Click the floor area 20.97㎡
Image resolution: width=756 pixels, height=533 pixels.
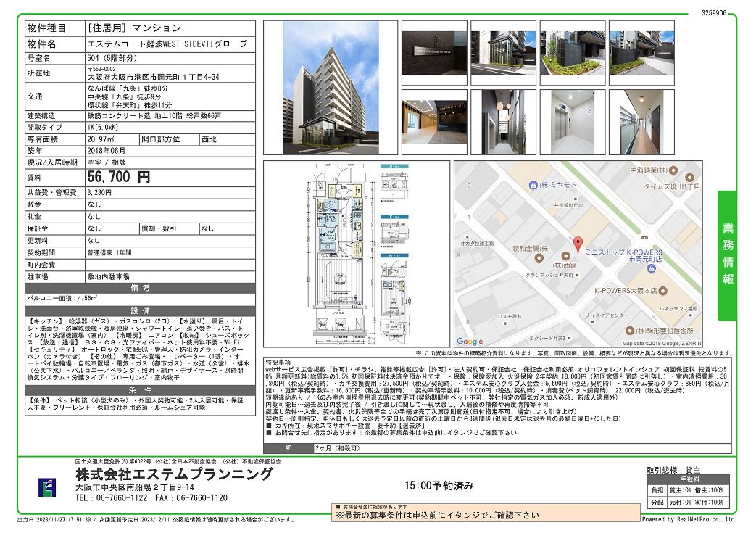point(101,139)
